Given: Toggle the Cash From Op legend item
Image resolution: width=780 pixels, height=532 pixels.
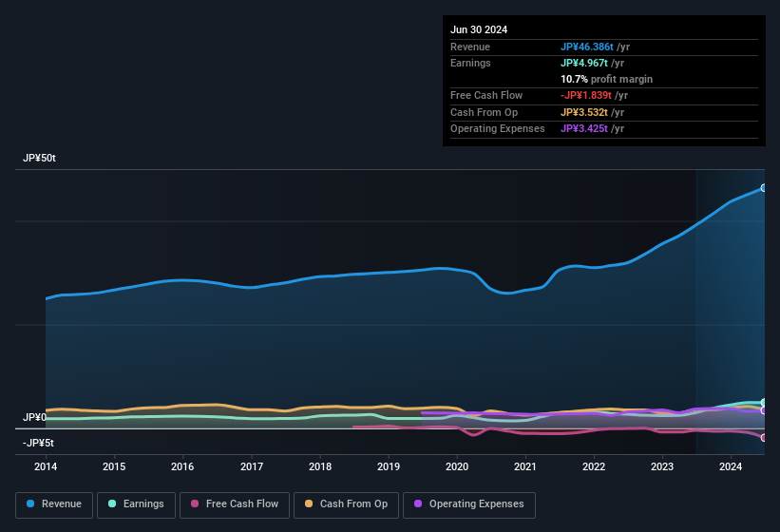Looking at the screenshot, I should (346, 504).
